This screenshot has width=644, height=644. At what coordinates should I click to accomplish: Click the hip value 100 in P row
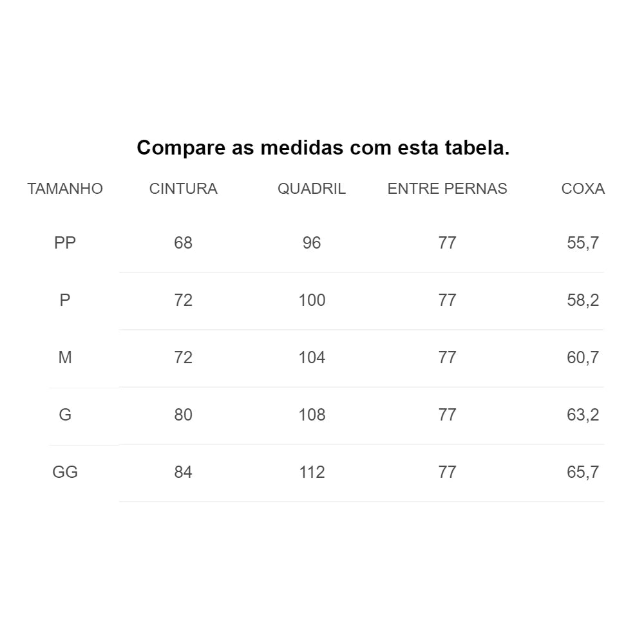[312, 300]
